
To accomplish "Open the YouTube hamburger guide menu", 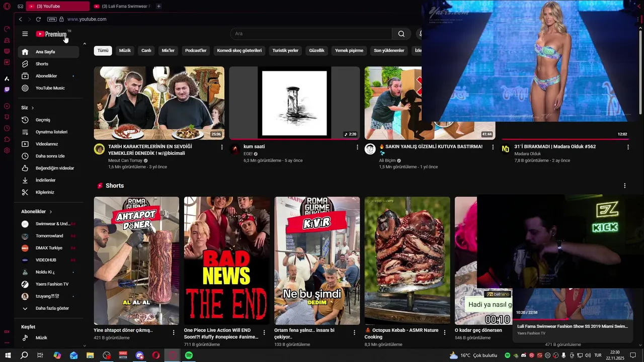I will click(x=25, y=34).
